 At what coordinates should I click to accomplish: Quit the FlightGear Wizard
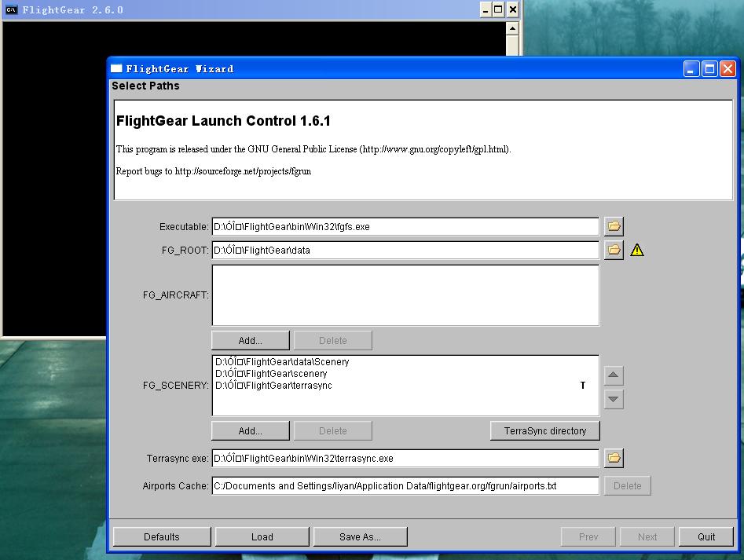[706, 536]
